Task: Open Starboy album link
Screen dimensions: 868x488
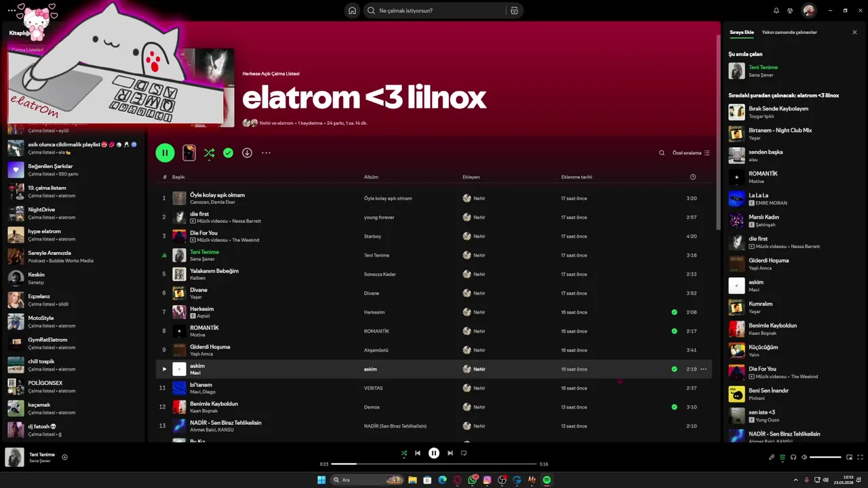Action: tap(372, 236)
